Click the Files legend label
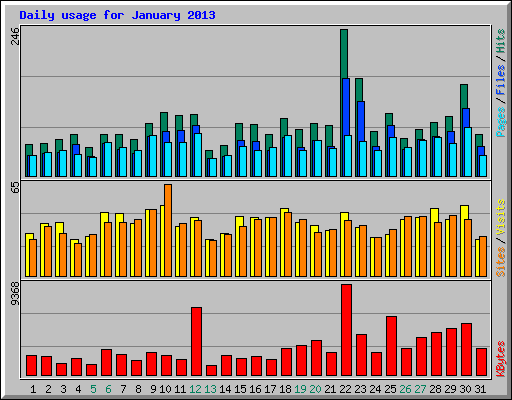 tap(500, 80)
